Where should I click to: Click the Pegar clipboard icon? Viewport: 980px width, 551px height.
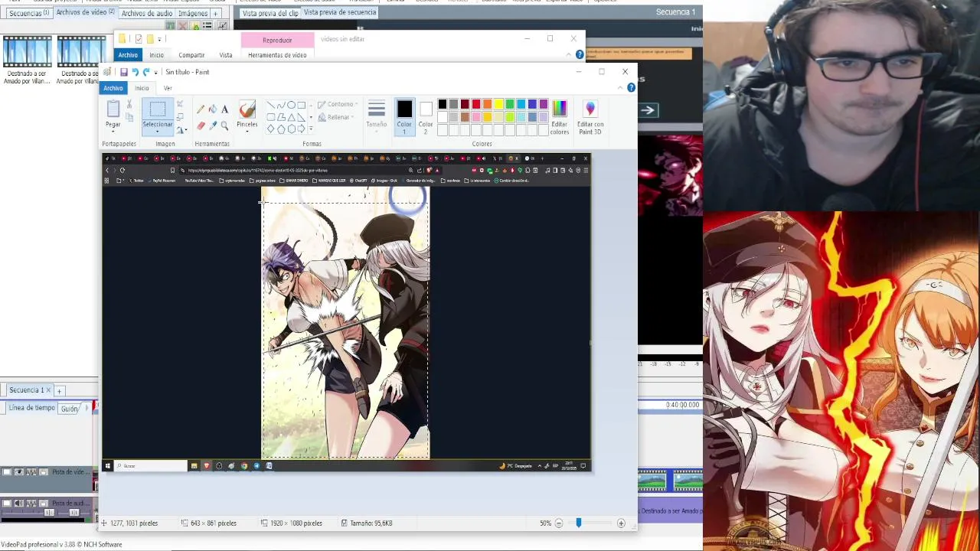pyautogui.click(x=113, y=109)
